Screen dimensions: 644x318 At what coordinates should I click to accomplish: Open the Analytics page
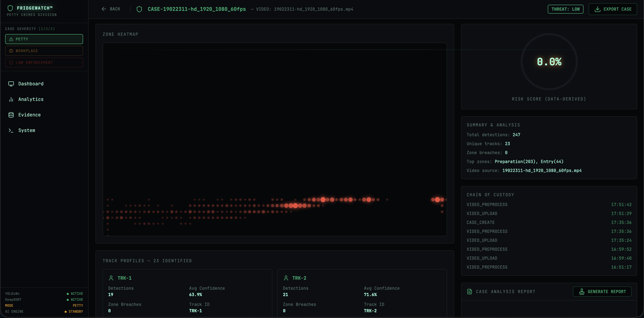[x=31, y=99]
